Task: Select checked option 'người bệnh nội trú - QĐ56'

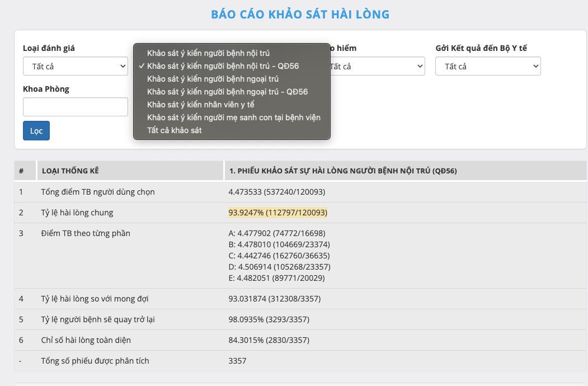Action: pyautogui.click(x=223, y=66)
